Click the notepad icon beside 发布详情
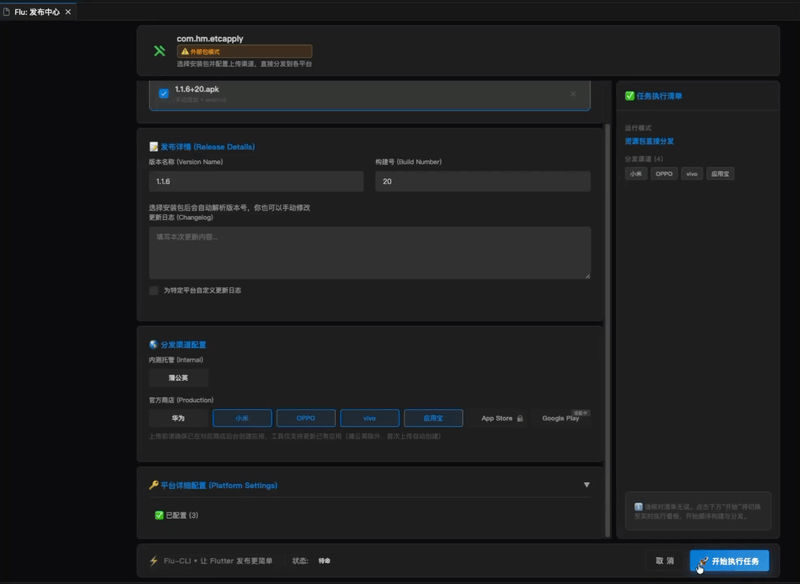Image resolution: width=800 pixels, height=584 pixels. click(154, 147)
